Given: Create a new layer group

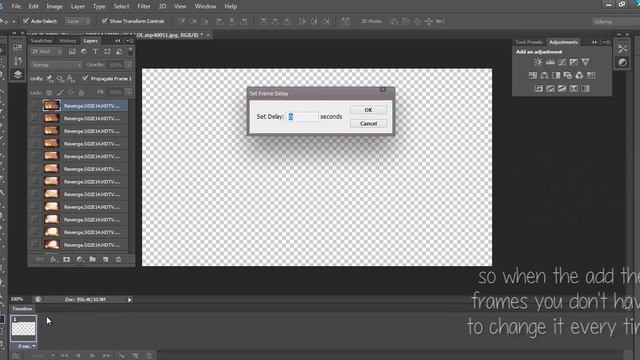Looking at the screenshot, I should (93, 260).
